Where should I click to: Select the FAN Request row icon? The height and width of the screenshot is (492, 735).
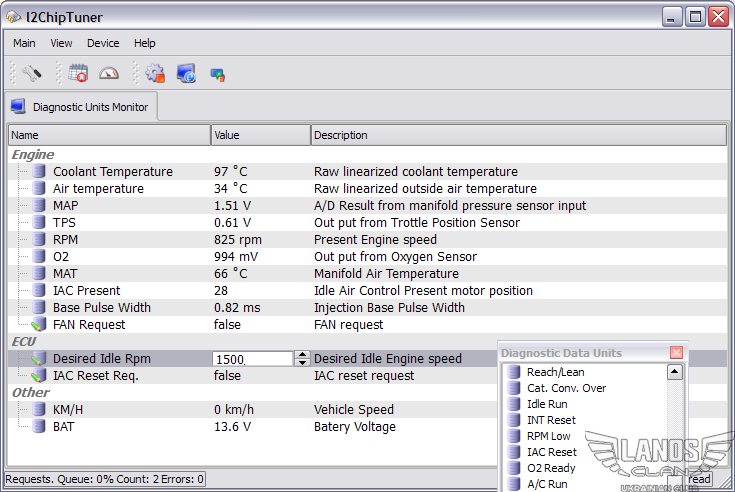coord(38,325)
